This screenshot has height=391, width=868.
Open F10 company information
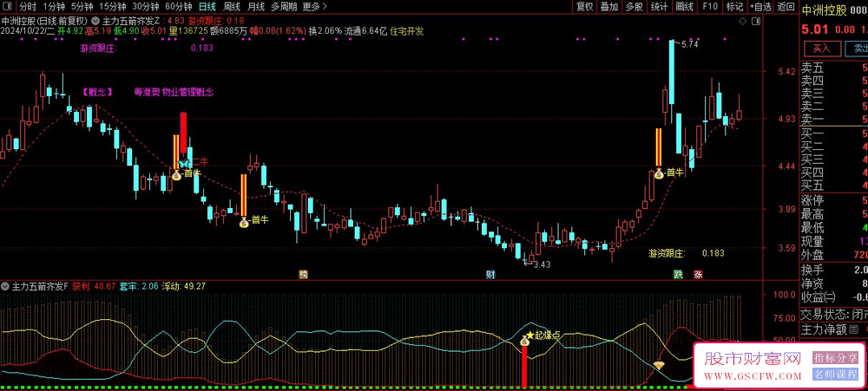tap(710, 7)
